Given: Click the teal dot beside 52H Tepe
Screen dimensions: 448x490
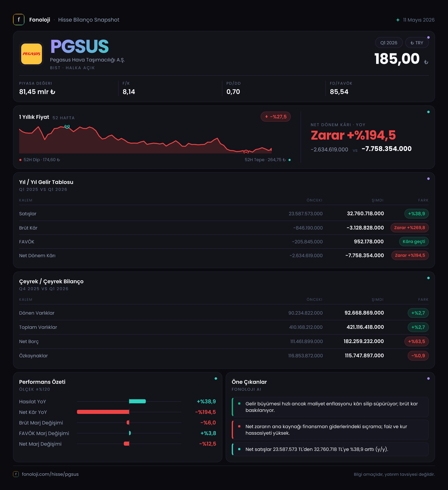Looking at the screenshot, I should [x=289, y=160].
